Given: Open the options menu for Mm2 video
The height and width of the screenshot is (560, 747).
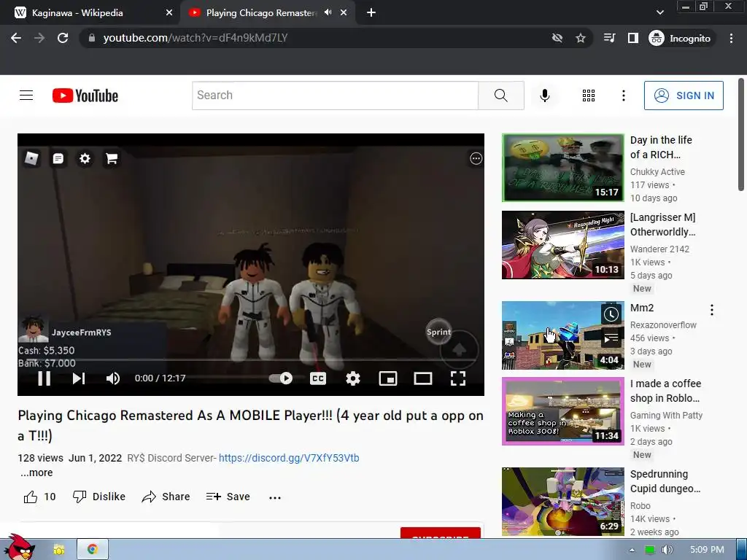Looking at the screenshot, I should click(712, 310).
